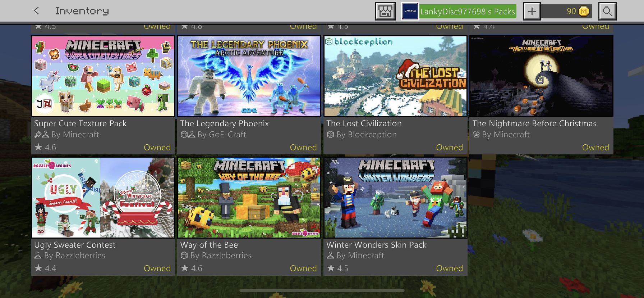Tap the Minecoin icon beside 90

[584, 12]
